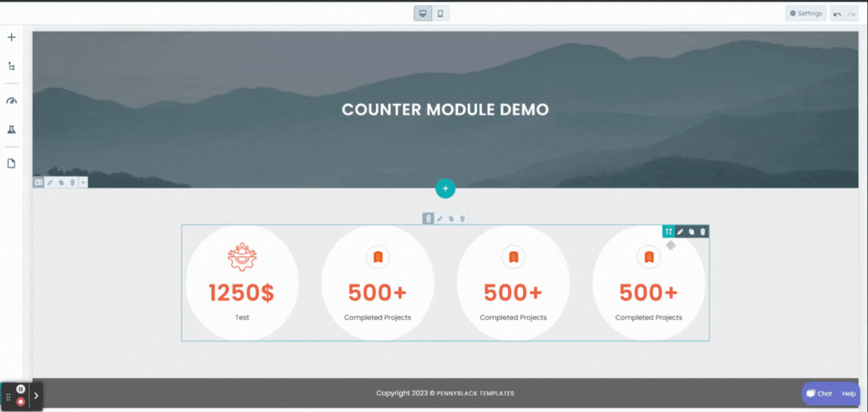Screen dimensions: 868x412
Task: Open the page file icon in sidebar
Action: (x=12, y=163)
